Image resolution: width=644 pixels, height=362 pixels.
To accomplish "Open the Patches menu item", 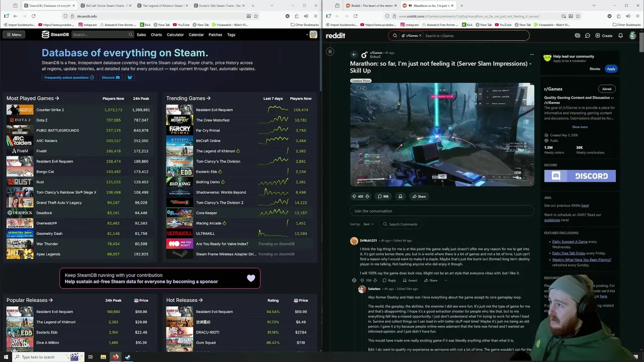I will click(215, 35).
